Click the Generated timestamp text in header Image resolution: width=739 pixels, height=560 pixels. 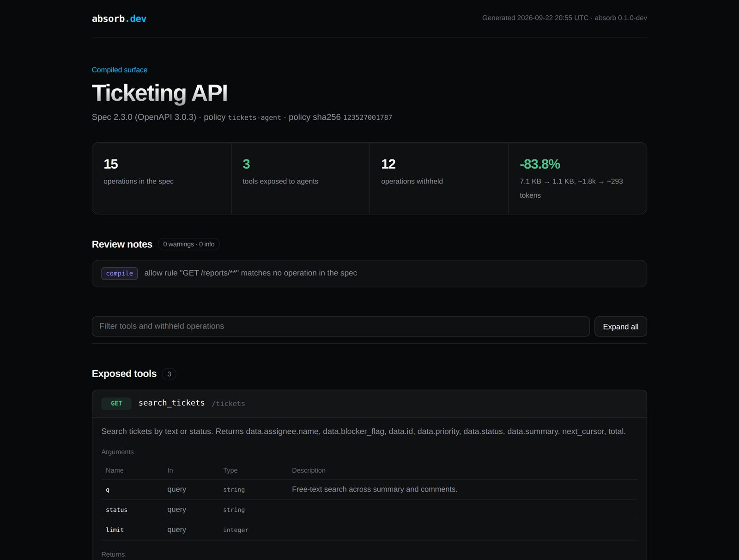(x=564, y=18)
